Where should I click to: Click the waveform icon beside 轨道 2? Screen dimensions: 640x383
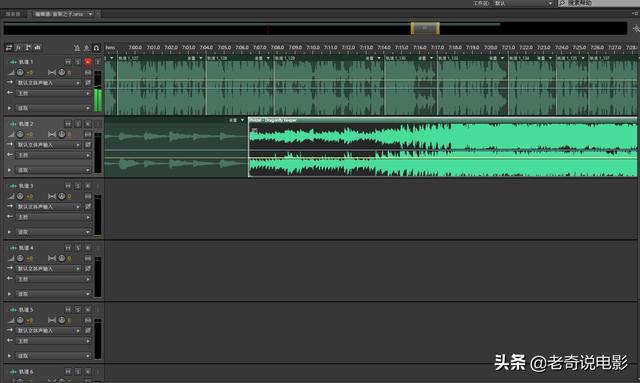[13, 124]
